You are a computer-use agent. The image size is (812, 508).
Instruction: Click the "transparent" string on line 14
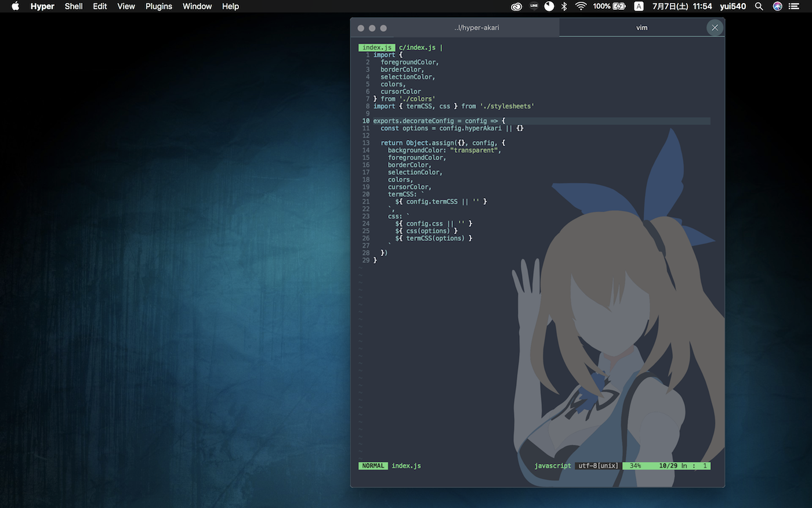[474, 150]
